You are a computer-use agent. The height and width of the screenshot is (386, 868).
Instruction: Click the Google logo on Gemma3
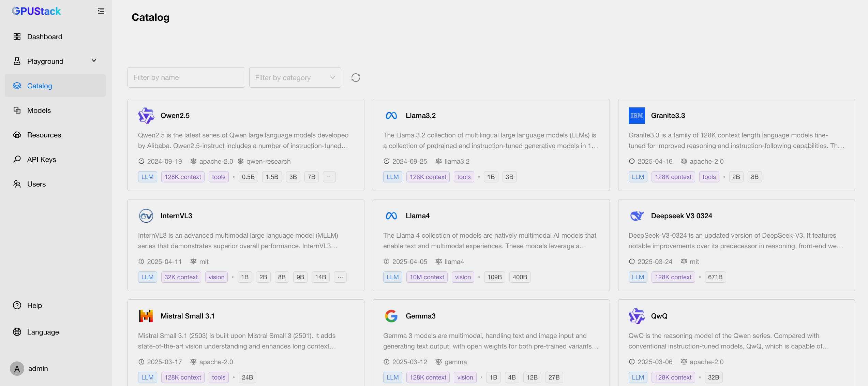391,316
